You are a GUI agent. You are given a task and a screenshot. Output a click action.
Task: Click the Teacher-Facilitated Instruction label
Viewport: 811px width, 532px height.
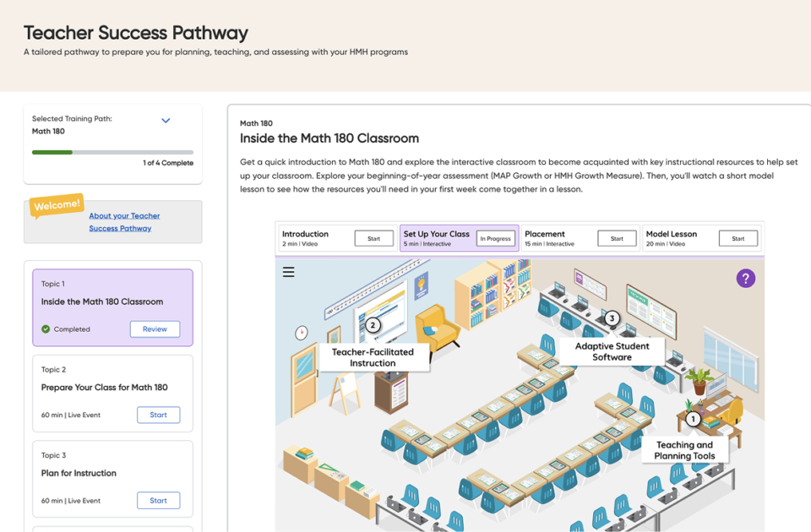click(373, 357)
